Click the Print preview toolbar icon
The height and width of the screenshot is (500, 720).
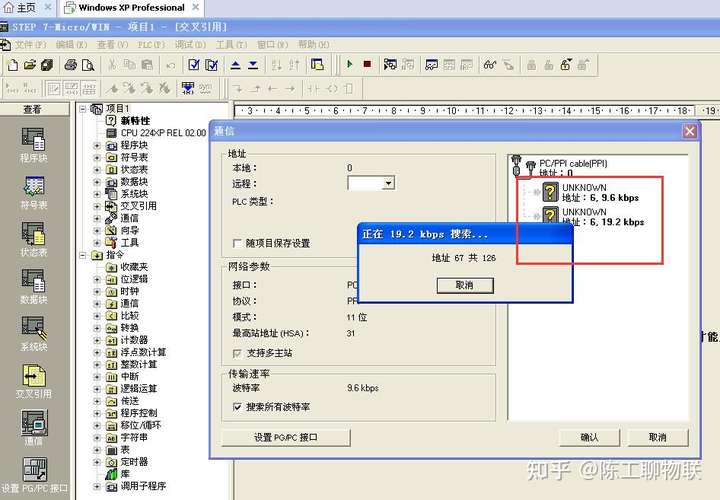coord(88,65)
